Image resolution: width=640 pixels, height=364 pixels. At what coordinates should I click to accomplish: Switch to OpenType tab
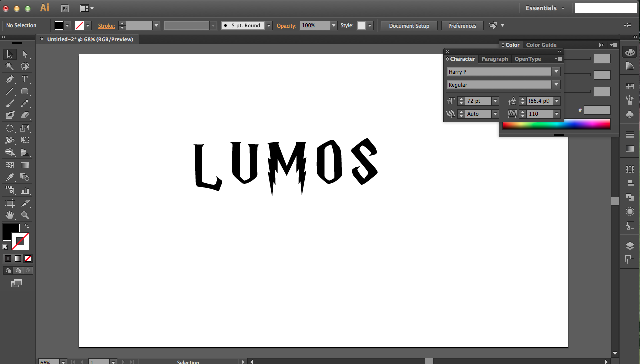point(528,59)
